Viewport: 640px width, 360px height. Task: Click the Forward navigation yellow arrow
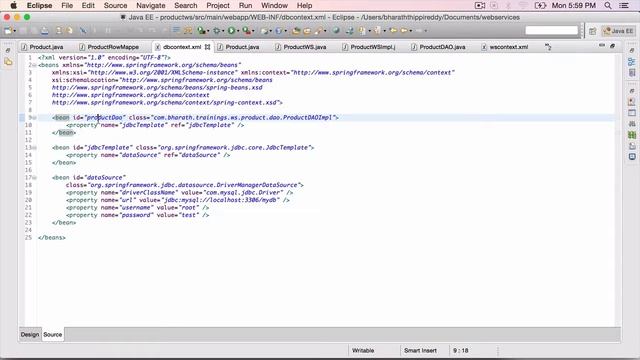pos(404,31)
